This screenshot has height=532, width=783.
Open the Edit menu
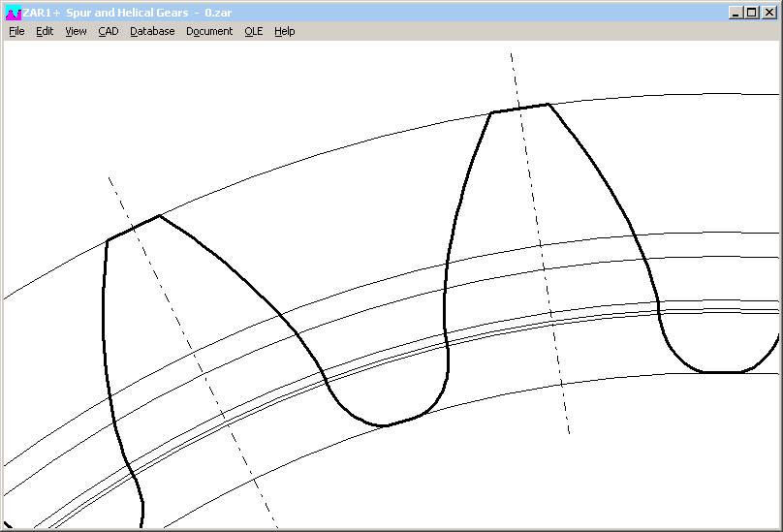[x=45, y=31]
